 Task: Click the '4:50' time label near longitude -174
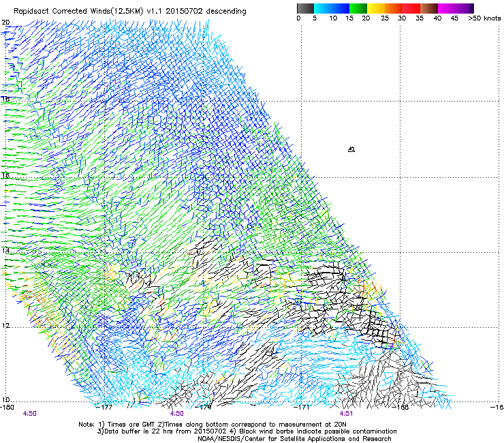[x=177, y=414]
